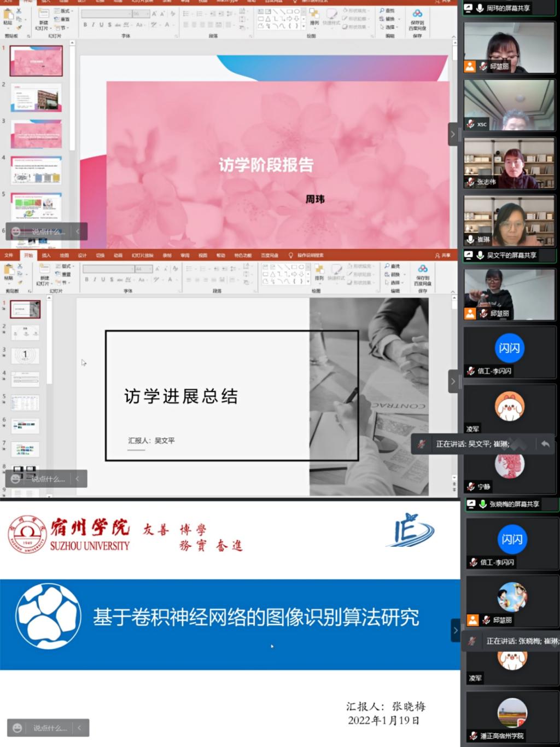The width and height of the screenshot is (560, 747).
Task: Toggle 张志伟's muted microphone
Action: pos(471,182)
